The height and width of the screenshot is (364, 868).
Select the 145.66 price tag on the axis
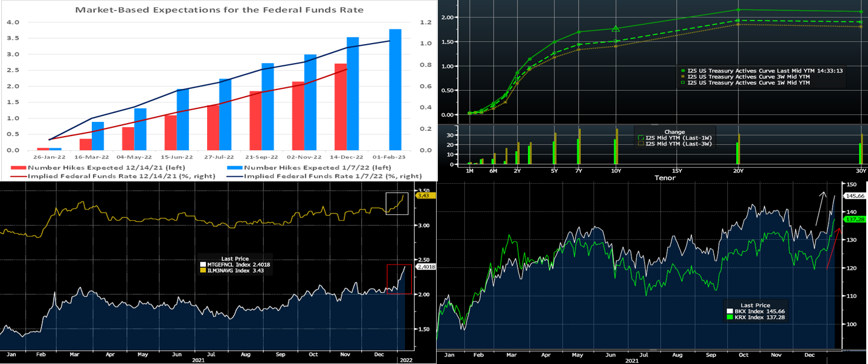[853, 196]
